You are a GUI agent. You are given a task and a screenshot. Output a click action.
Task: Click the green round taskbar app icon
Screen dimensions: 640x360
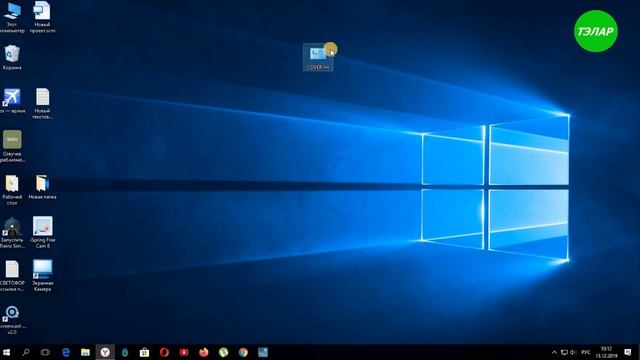coord(223,352)
